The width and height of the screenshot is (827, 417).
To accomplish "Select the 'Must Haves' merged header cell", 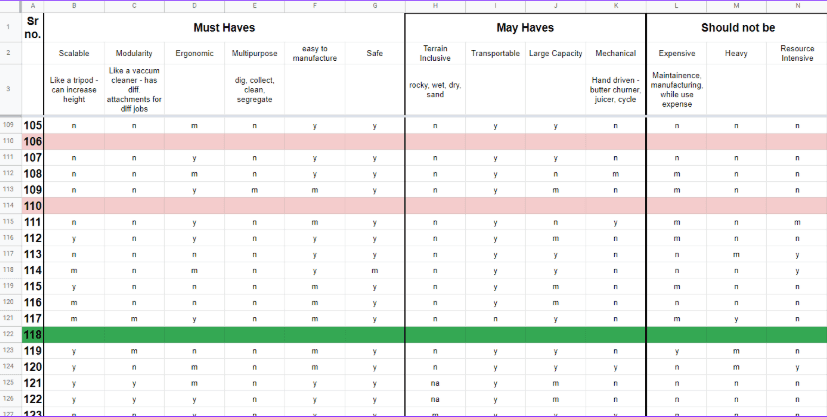I will pos(224,28).
